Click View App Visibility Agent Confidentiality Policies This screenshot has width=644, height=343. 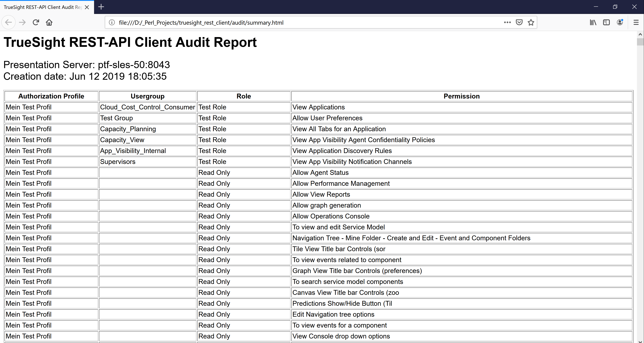click(x=462, y=140)
